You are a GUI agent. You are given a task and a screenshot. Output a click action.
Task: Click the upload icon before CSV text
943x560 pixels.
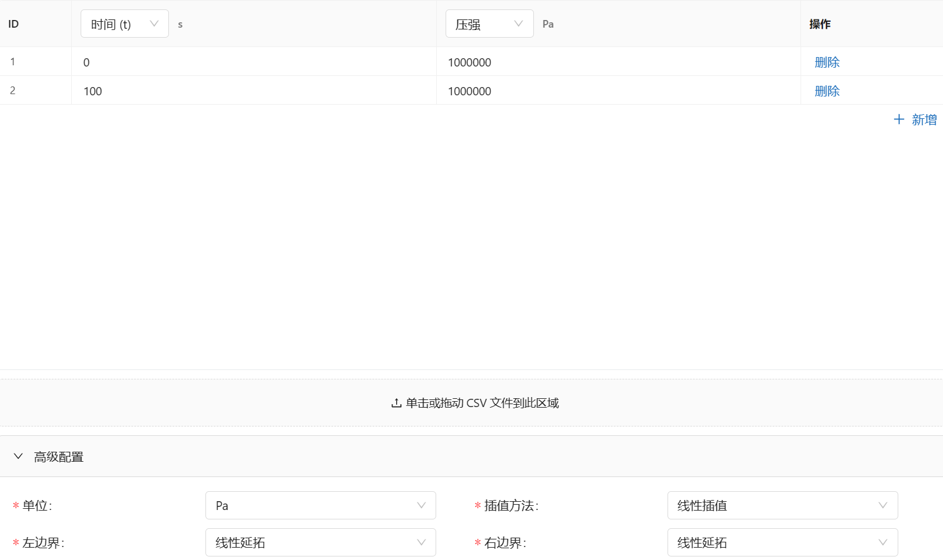(x=396, y=403)
